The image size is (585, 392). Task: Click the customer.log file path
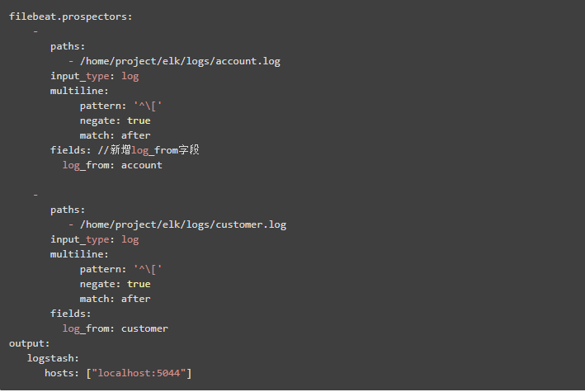[x=183, y=224]
